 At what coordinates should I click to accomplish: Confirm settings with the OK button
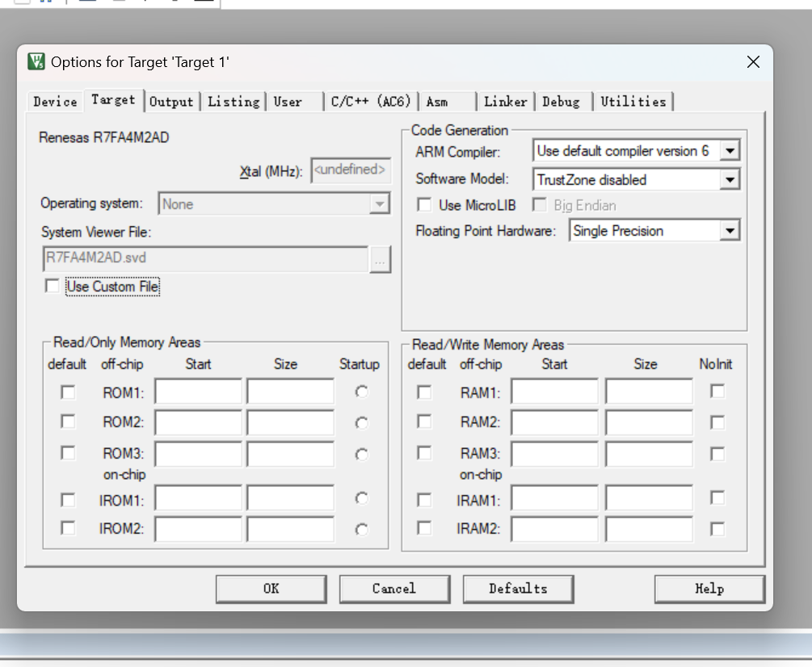[x=271, y=589]
